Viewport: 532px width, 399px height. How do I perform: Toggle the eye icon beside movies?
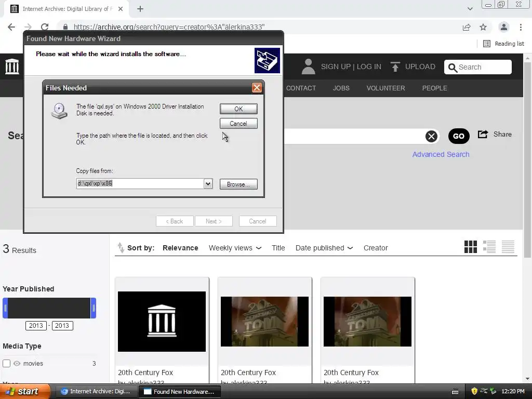pyautogui.click(x=17, y=363)
